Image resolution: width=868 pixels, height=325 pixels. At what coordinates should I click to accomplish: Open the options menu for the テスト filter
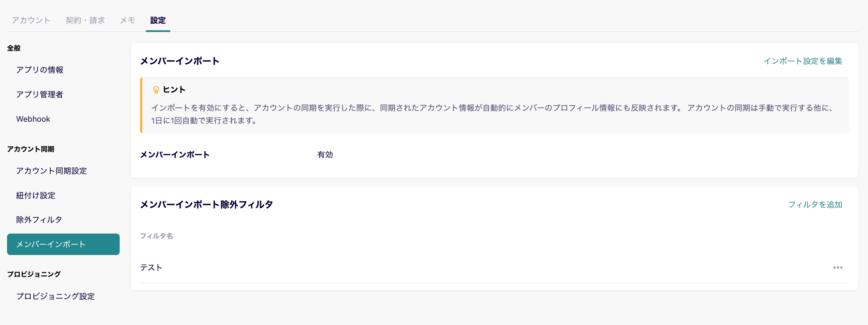837,267
